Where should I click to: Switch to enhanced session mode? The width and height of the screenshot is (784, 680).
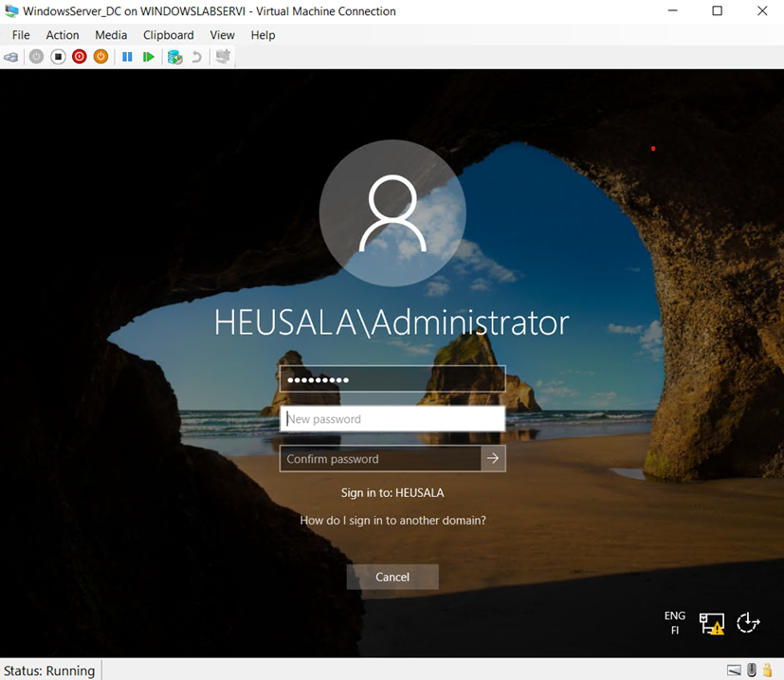(x=222, y=57)
